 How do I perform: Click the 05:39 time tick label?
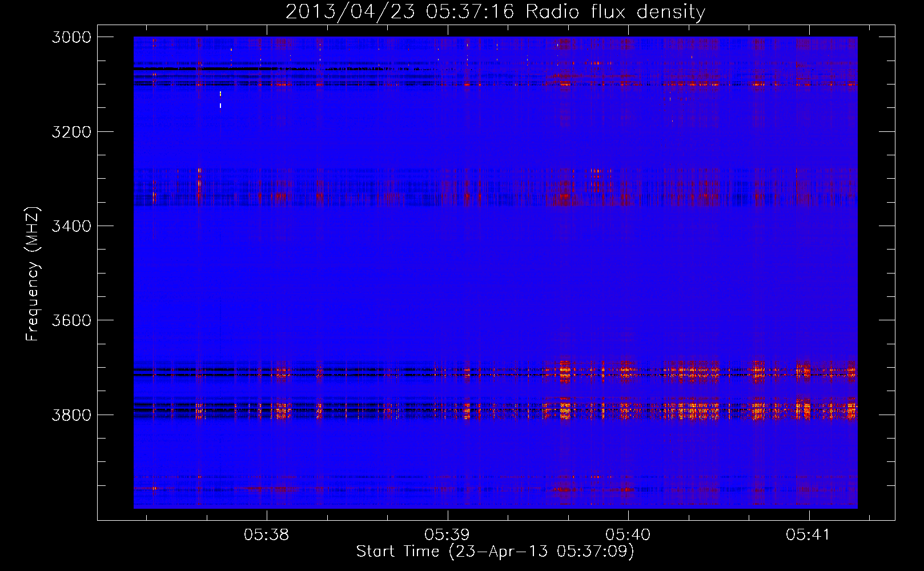(447, 535)
